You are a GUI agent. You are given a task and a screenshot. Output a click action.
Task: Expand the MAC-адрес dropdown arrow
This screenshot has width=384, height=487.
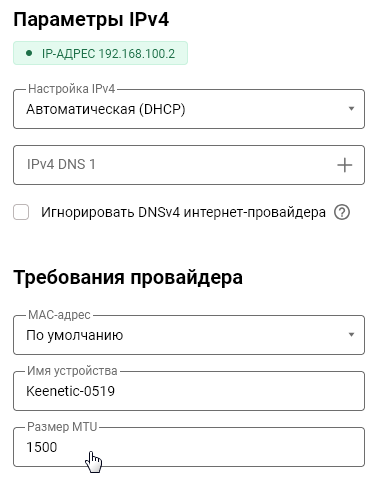(x=351, y=334)
